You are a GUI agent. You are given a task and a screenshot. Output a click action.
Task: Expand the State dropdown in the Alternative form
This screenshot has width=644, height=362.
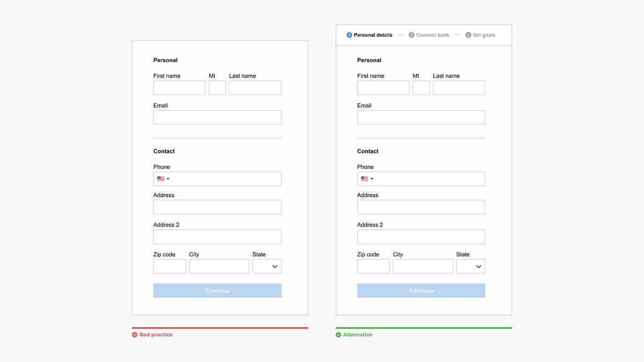tap(471, 266)
